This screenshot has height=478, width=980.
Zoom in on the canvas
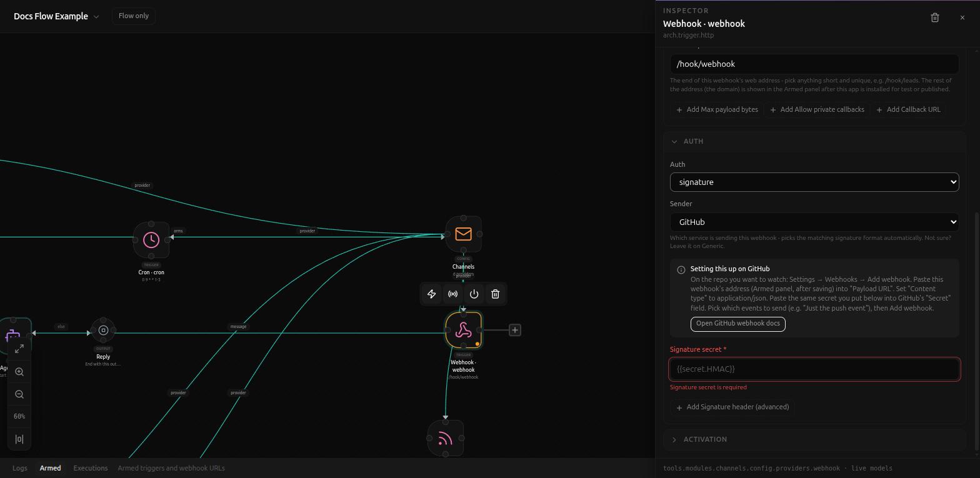pyautogui.click(x=19, y=372)
